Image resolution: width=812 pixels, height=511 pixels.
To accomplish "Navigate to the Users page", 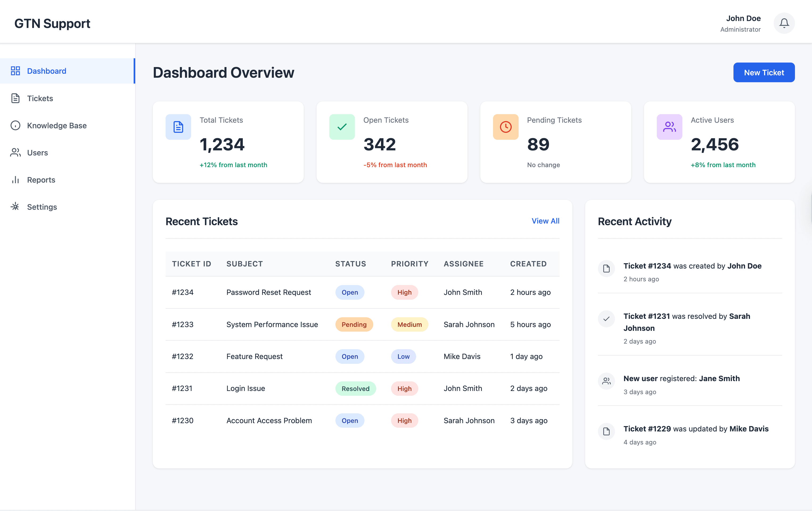I will pyautogui.click(x=67, y=152).
